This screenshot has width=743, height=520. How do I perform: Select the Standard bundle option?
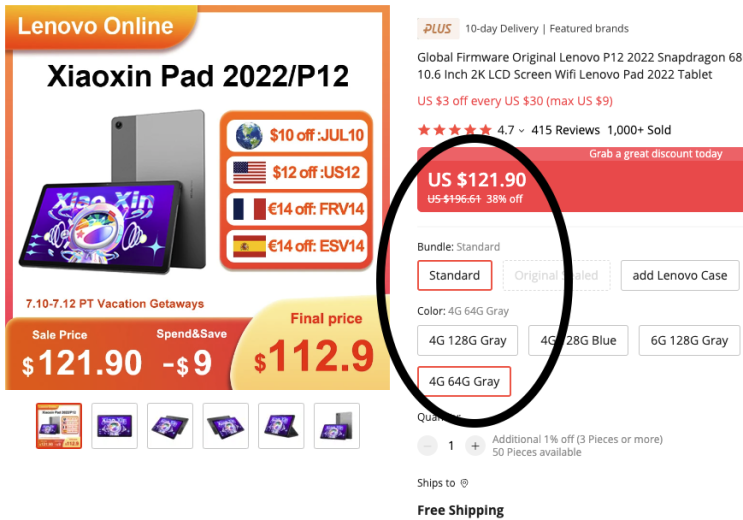(454, 275)
